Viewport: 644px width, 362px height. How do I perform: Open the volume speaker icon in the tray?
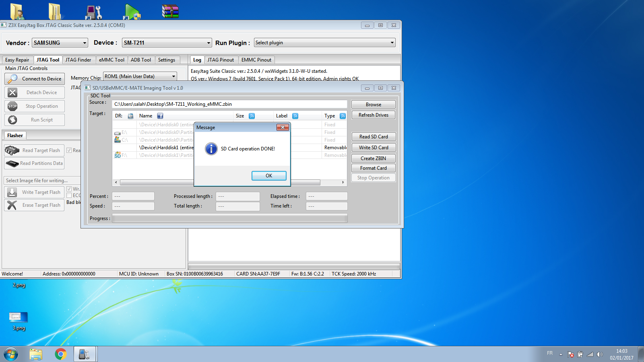600,354
